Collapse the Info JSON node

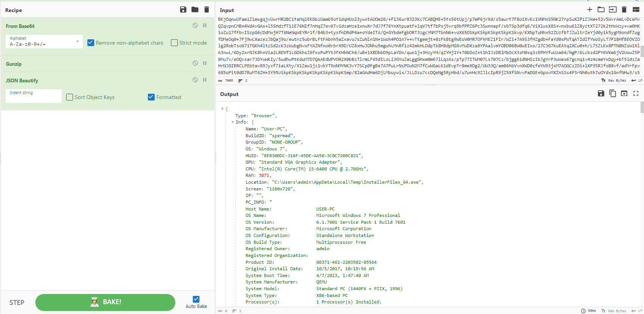233,122
